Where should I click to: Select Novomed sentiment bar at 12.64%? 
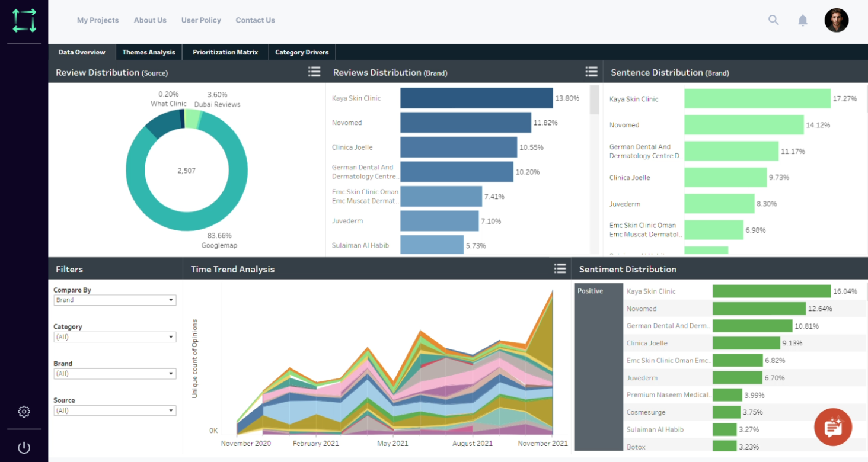[759, 309]
